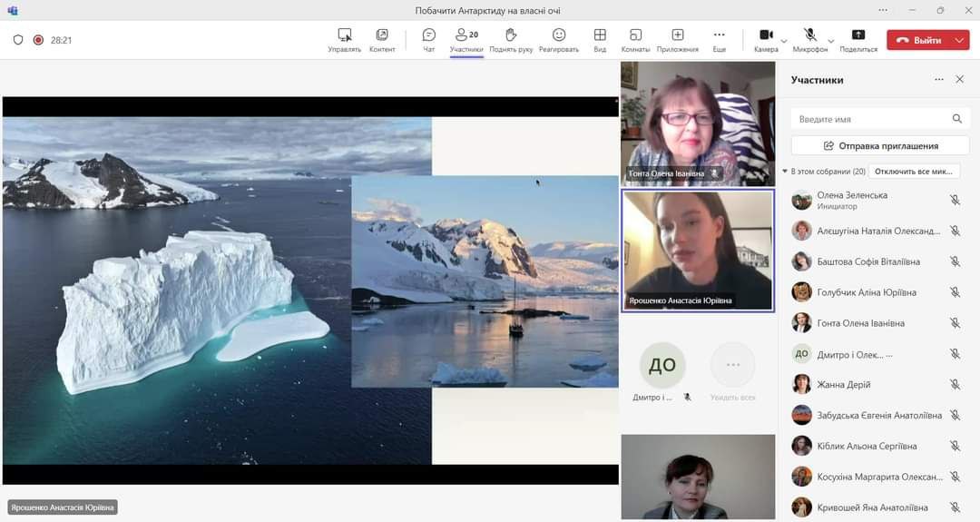Click the Поднять руку raise hand icon
Image resolution: width=980 pixels, height=522 pixels.
click(511, 35)
